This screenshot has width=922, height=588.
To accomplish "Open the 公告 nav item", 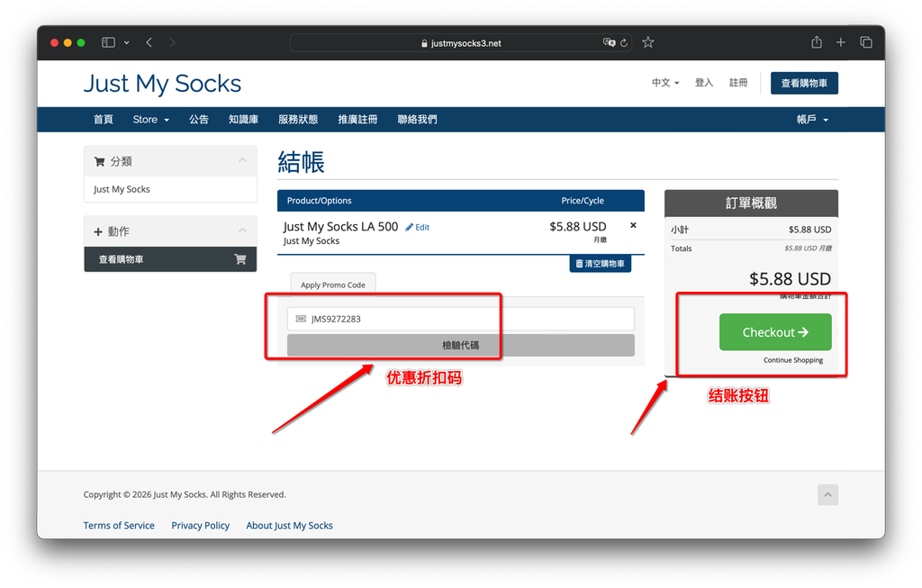I will tap(199, 120).
